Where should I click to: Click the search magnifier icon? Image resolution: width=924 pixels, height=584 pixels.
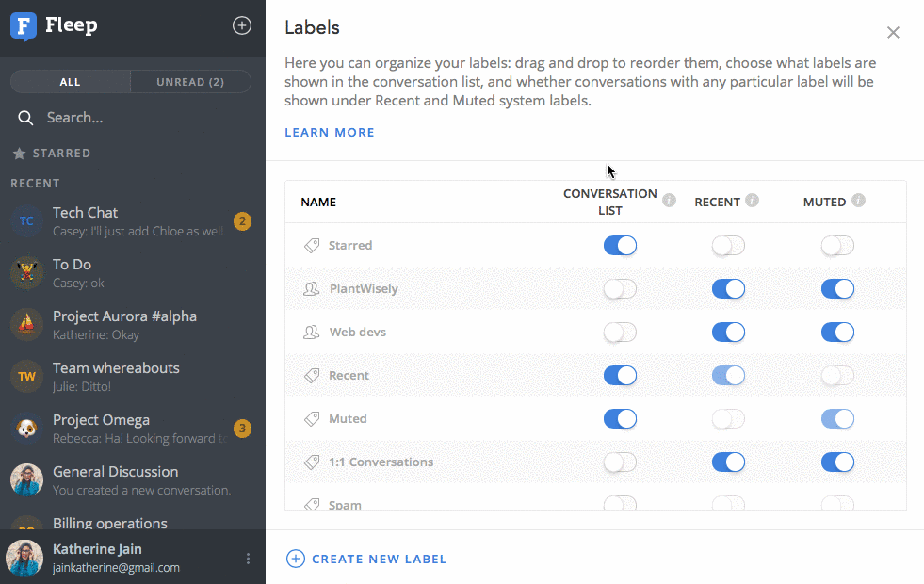coord(25,118)
